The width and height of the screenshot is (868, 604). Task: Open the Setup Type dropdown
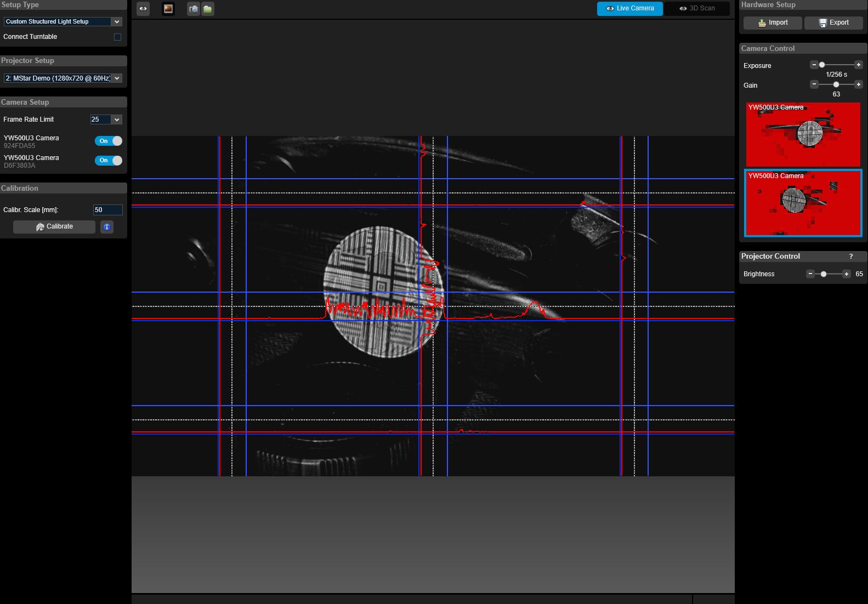63,22
